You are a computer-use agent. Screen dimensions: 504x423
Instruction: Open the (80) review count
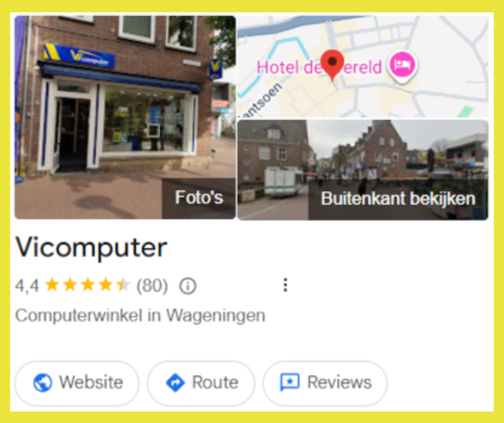(152, 286)
